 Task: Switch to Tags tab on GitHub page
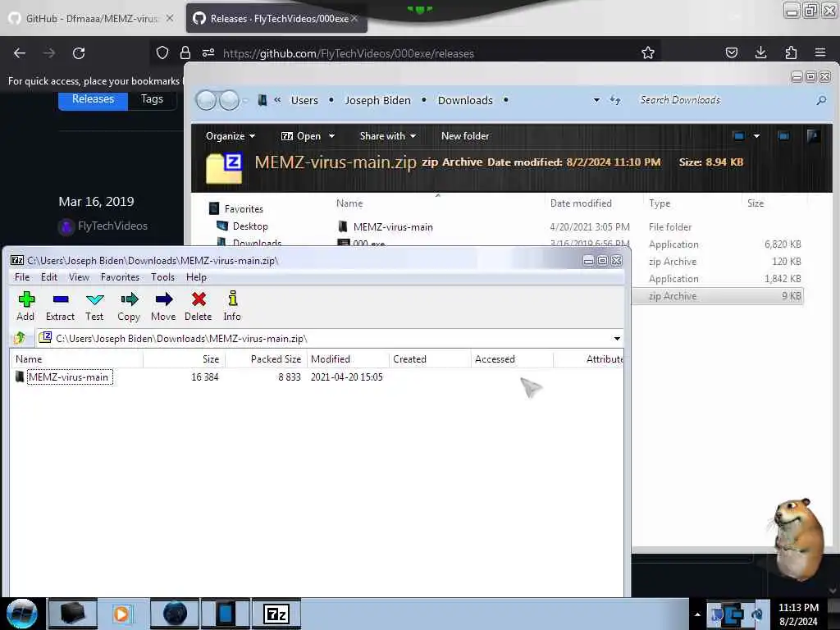pyautogui.click(x=152, y=99)
